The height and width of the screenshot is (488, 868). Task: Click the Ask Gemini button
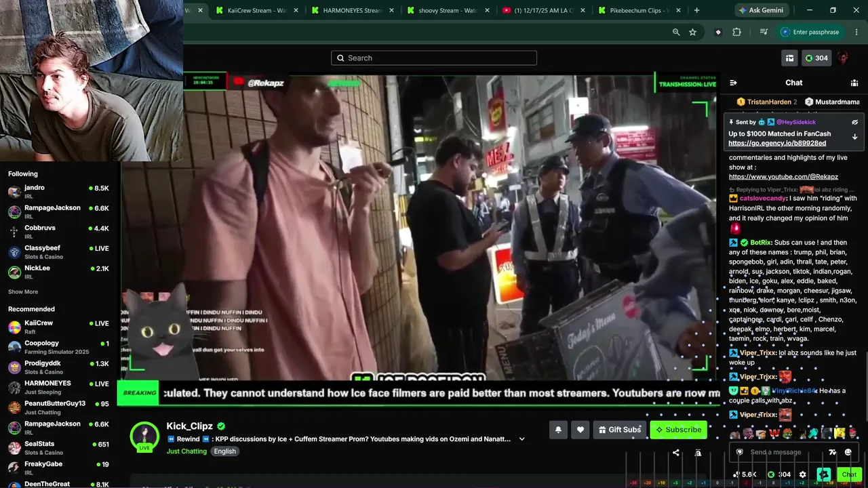[763, 10]
